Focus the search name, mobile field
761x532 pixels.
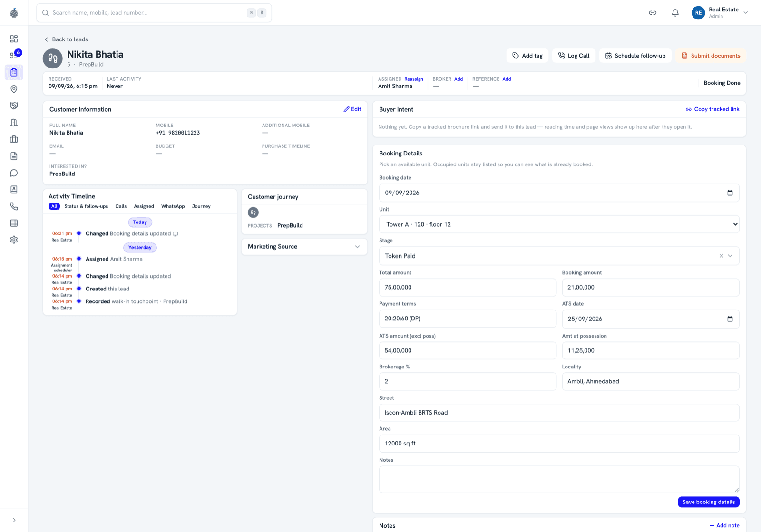click(x=154, y=13)
